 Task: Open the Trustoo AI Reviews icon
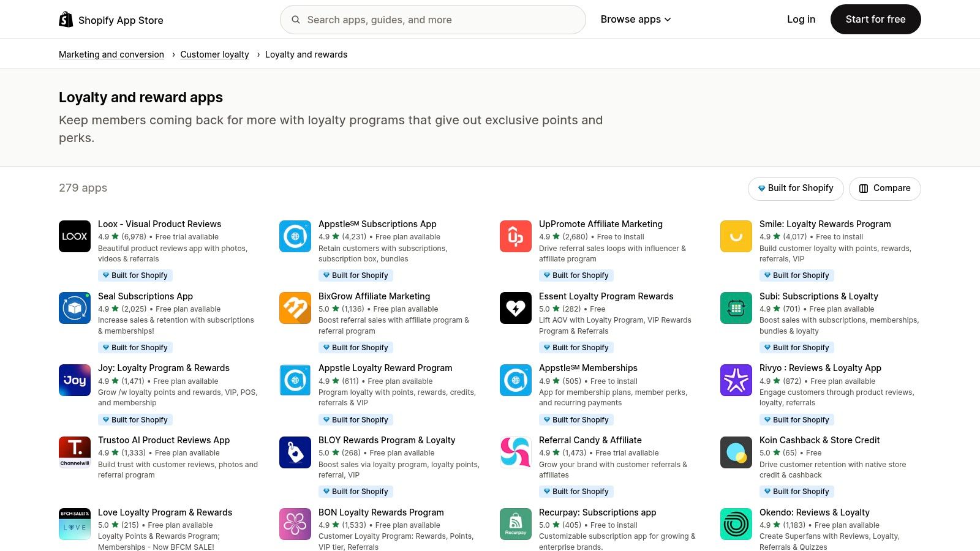coord(75,452)
